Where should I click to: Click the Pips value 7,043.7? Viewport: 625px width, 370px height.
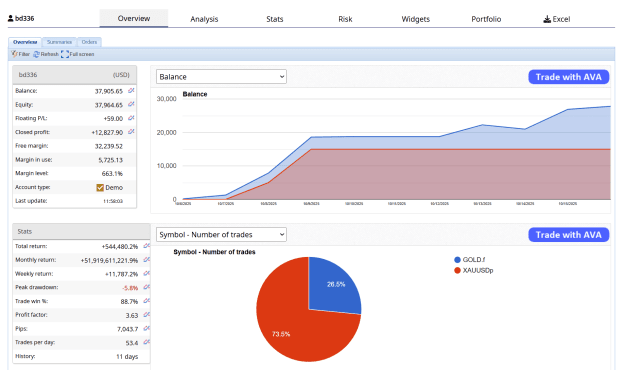coord(128,329)
